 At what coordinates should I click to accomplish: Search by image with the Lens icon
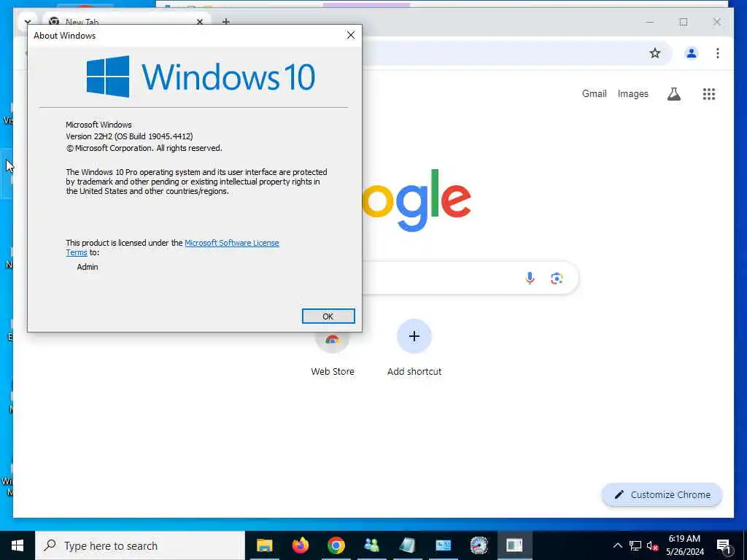[x=557, y=278]
